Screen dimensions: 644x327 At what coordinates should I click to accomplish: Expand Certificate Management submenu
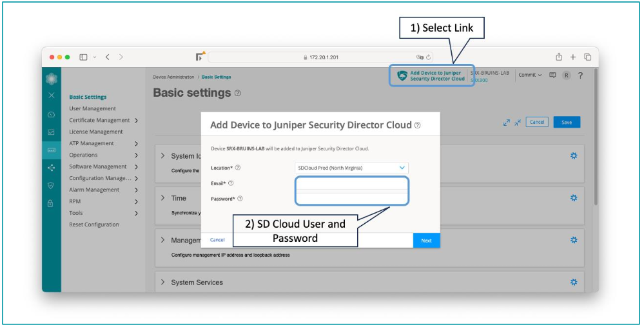coord(137,121)
